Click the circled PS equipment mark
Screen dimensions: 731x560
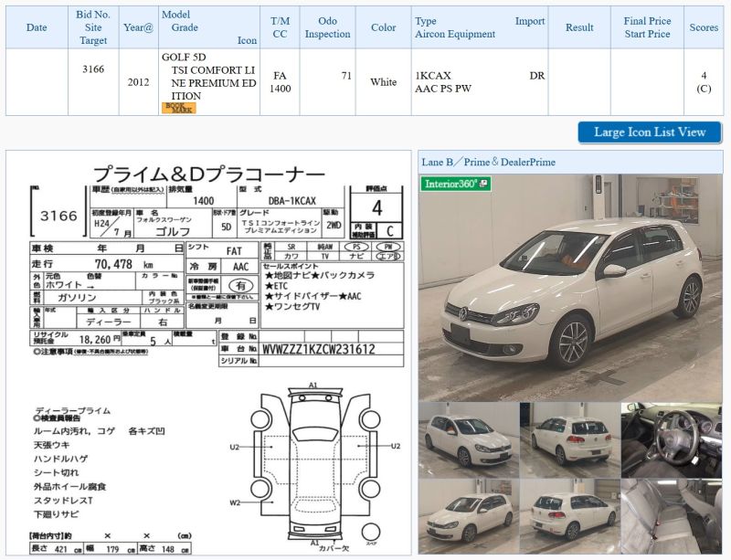(356, 247)
